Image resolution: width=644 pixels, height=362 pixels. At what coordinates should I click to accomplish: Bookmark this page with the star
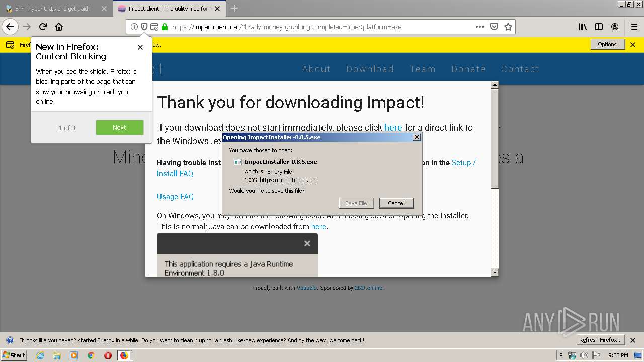508,27
